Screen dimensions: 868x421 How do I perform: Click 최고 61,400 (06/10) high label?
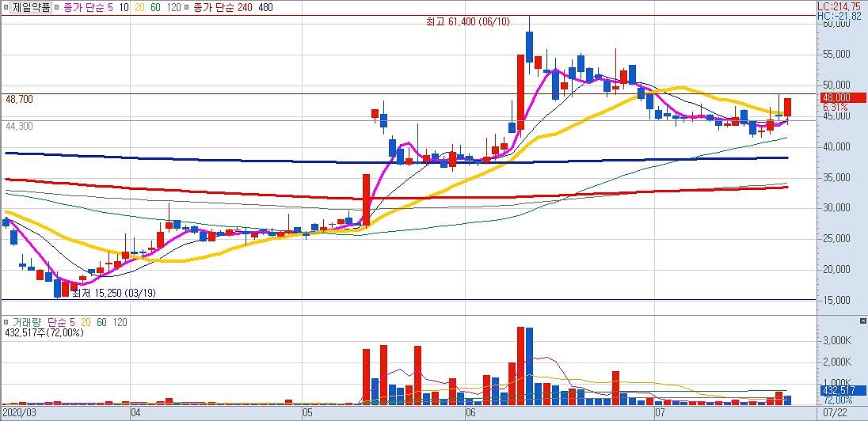coord(468,21)
